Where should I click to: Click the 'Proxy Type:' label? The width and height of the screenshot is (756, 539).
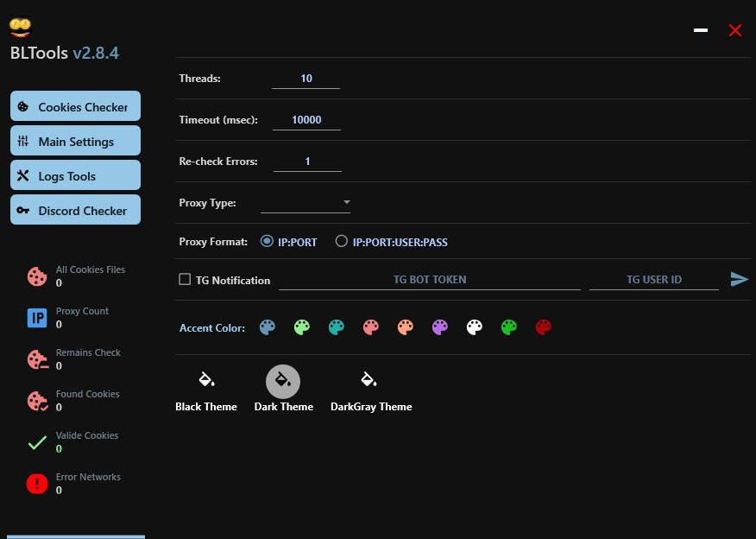207,203
